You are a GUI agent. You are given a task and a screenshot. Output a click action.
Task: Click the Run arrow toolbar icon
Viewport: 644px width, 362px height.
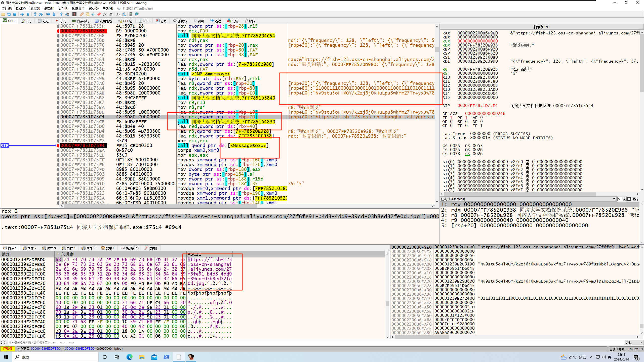[x=22, y=14]
